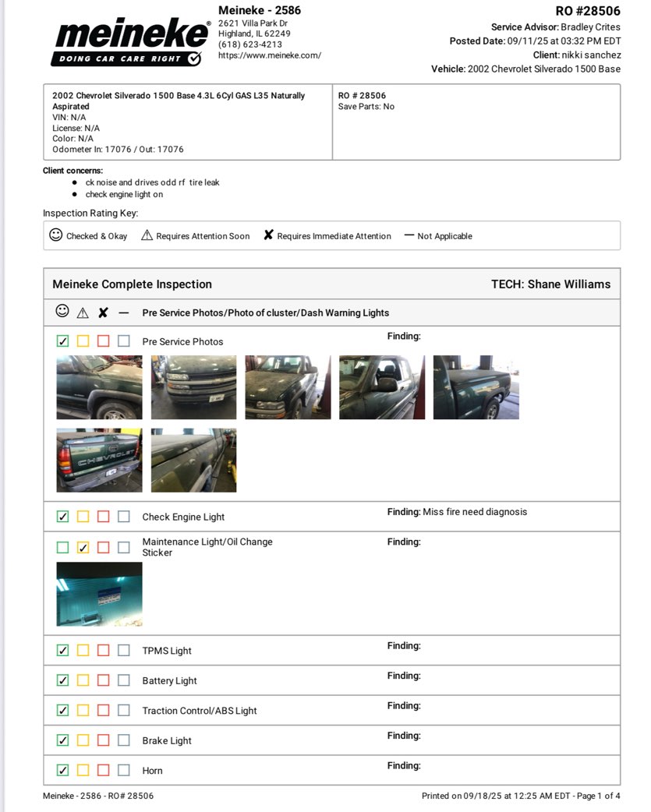Click the dash icon beside Not Applicable
This screenshot has width=651, height=812.
409,235
